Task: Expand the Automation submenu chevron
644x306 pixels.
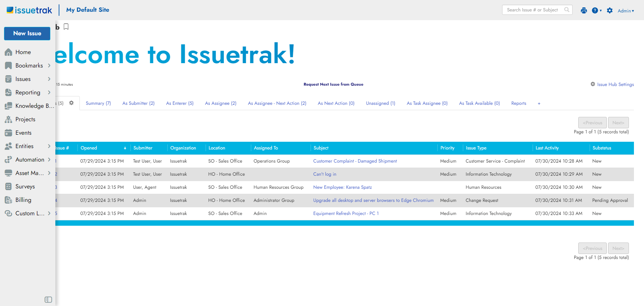Action: 49,160
